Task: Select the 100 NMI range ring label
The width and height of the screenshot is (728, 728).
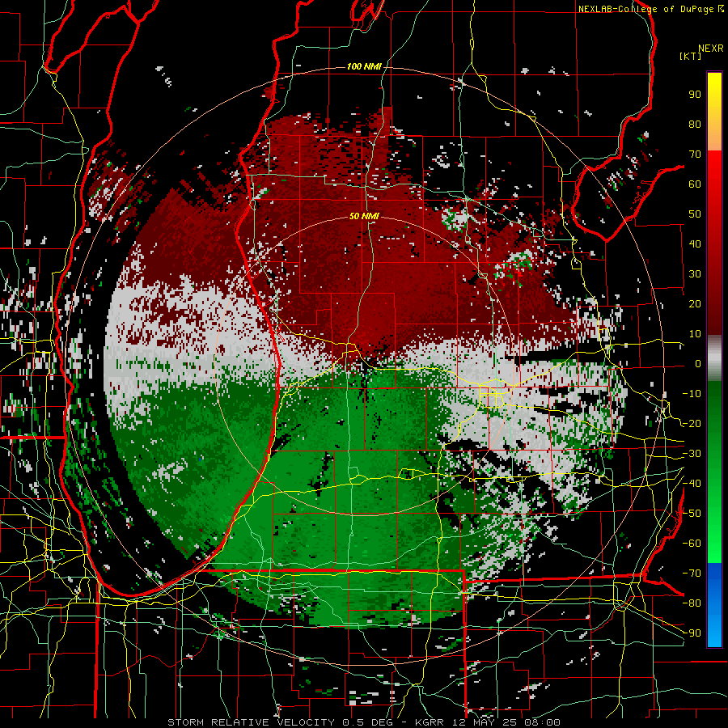Action: tap(364, 66)
